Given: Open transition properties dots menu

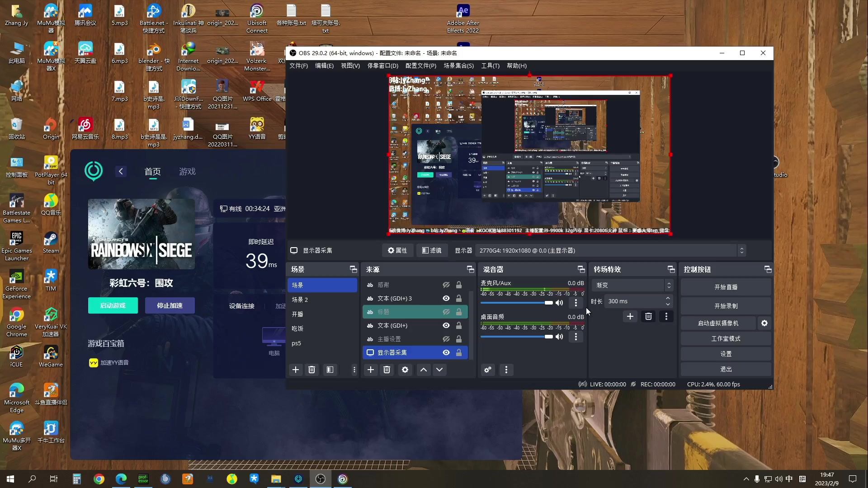Looking at the screenshot, I should pos(666,316).
